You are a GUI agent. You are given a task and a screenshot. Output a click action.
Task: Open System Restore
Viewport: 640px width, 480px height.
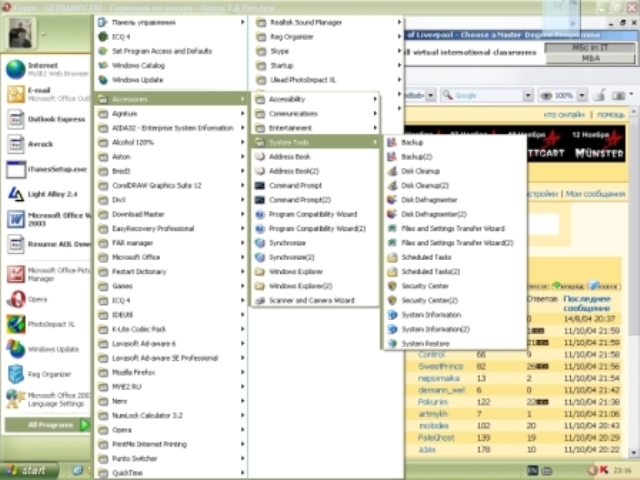click(x=454, y=344)
